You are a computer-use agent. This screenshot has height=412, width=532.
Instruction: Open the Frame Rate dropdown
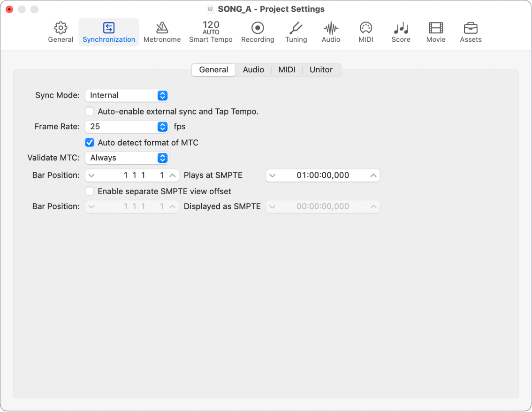[127, 127]
